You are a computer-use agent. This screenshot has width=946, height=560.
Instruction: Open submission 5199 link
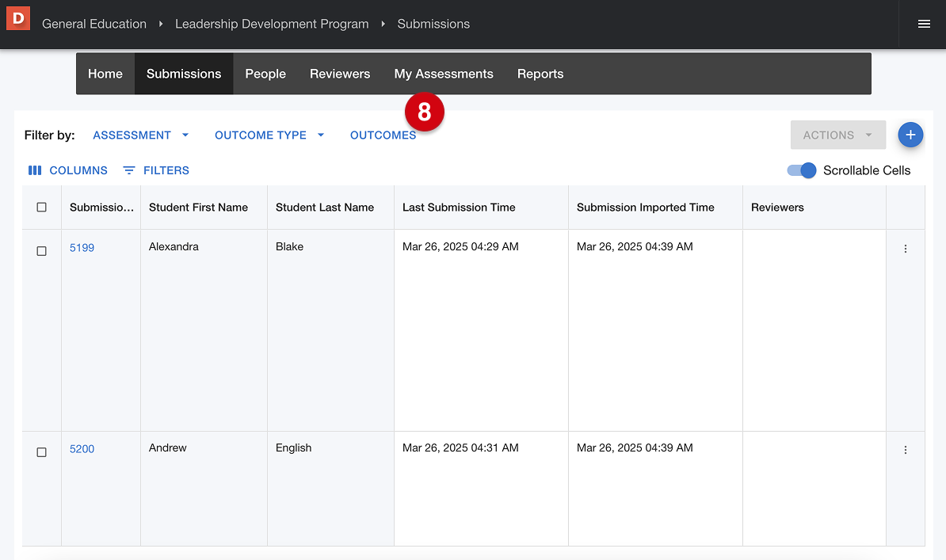pyautogui.click(x=82, y=248)
